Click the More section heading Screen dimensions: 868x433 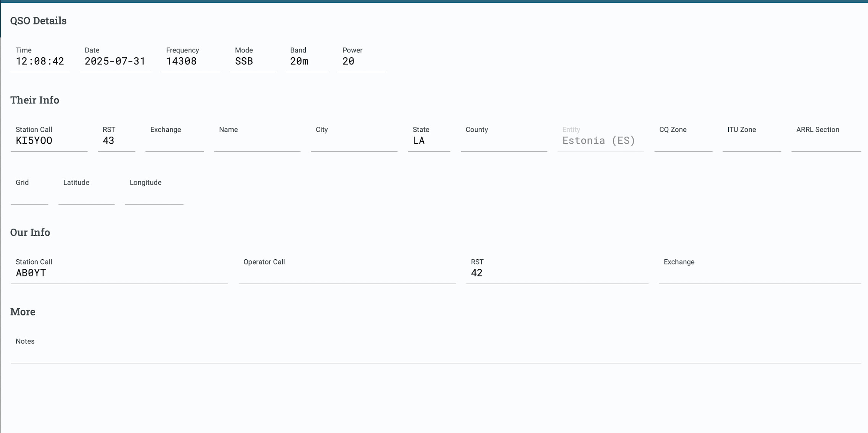point(23,312)
